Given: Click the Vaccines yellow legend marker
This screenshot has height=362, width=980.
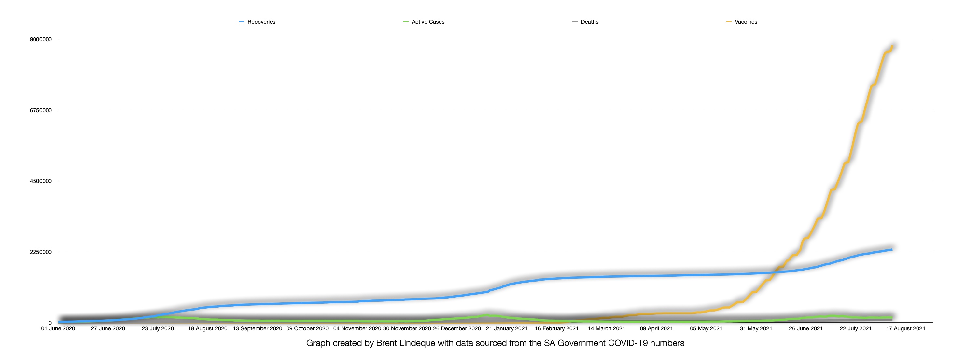Looking at the screenshot, I should pos(729,22).
